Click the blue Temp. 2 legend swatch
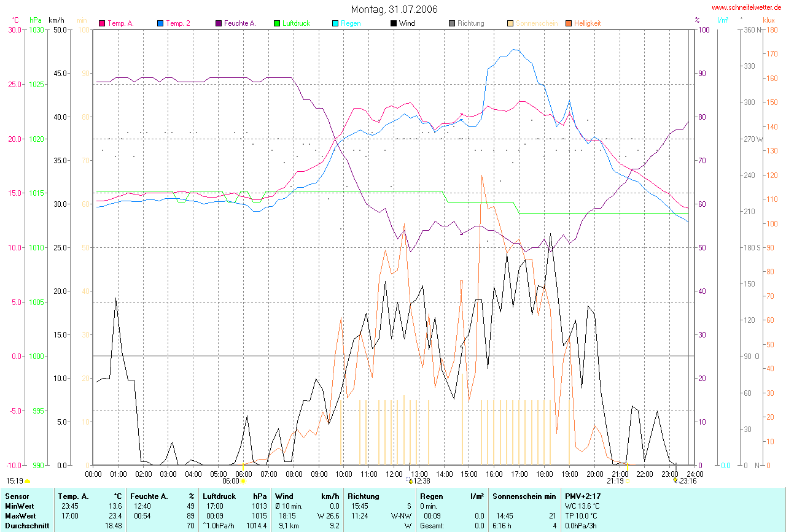786x532 pixels. [160, 23]
